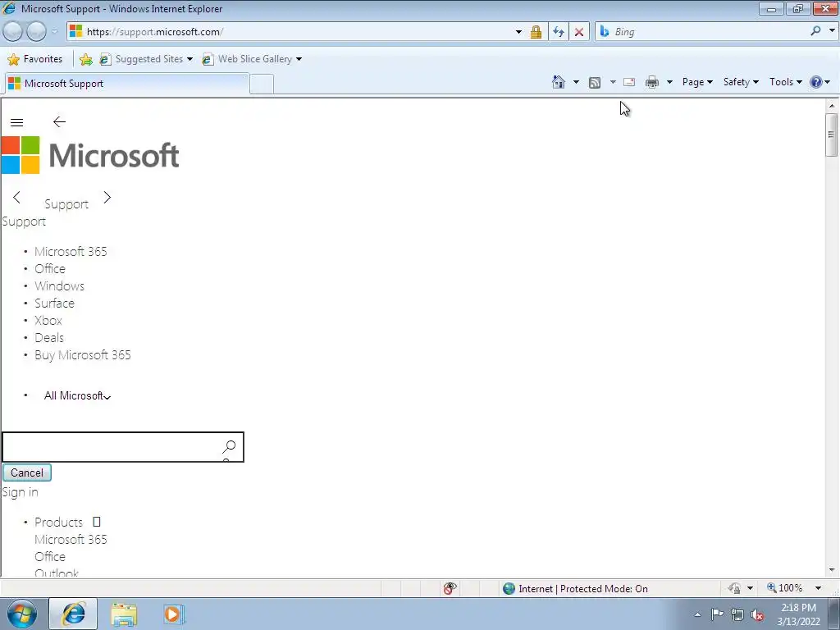Click the muted volume tray icon

[x=757, y=615]
